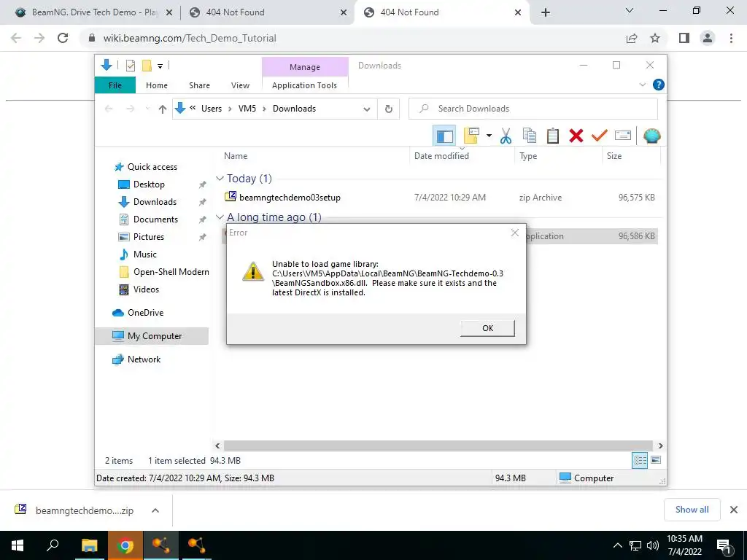747x560 pixels.
Task: Bookmark this page with the star icon
Action: (x=655, y=38)
